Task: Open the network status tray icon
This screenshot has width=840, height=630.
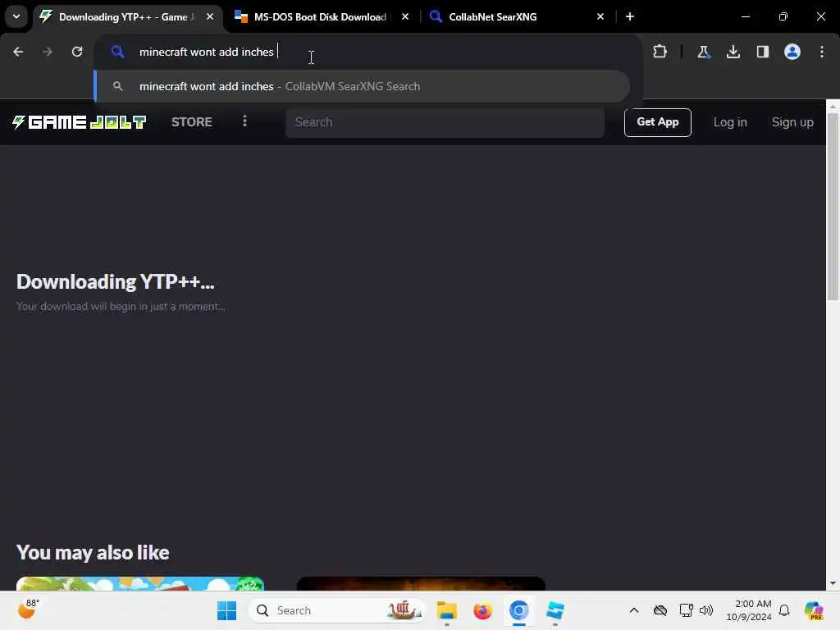Action: coord(686,610)
